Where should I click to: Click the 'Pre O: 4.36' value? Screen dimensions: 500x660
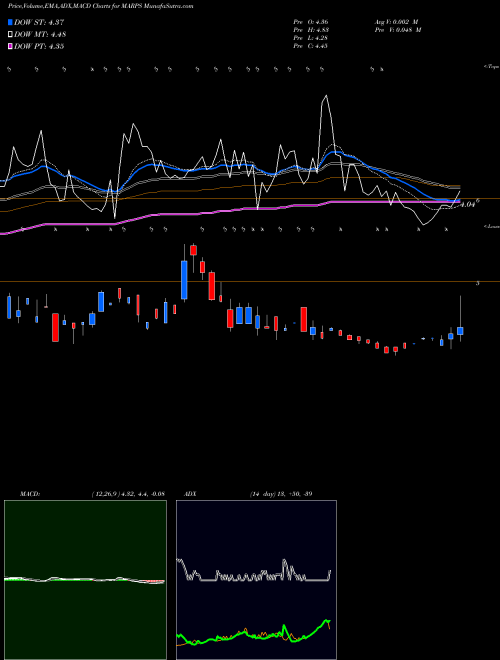(311, 22)
